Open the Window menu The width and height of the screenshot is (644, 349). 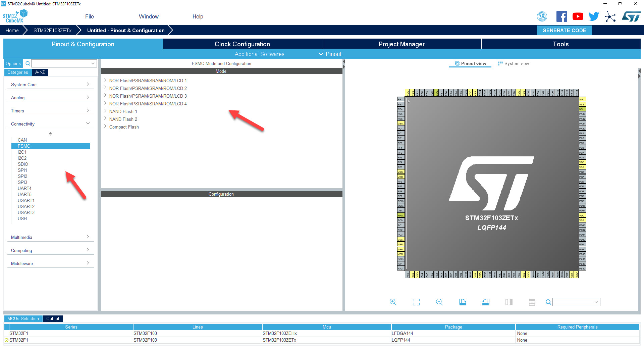[x=149, y=16]
